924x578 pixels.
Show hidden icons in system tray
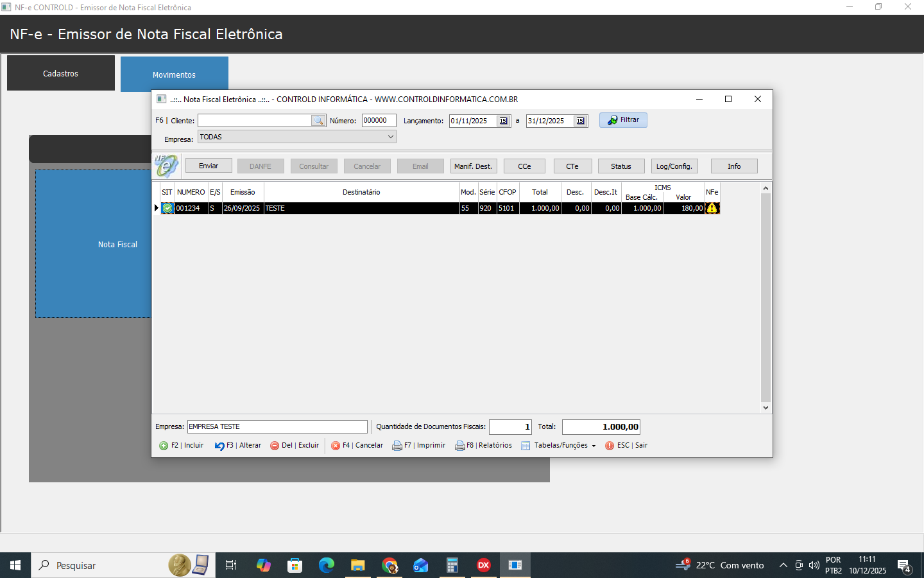coord(783,565)
